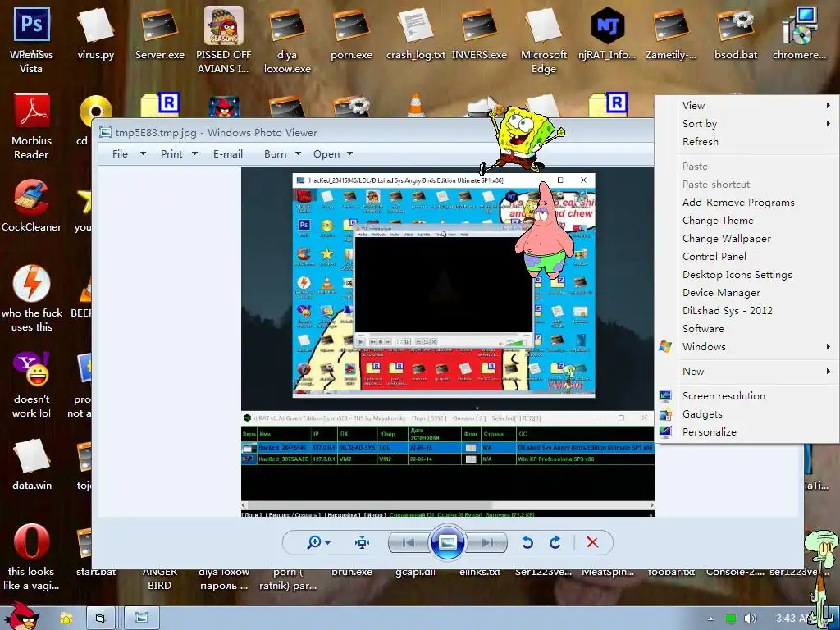Select Add-Remove Programs in context menu

tap(747, 203)
